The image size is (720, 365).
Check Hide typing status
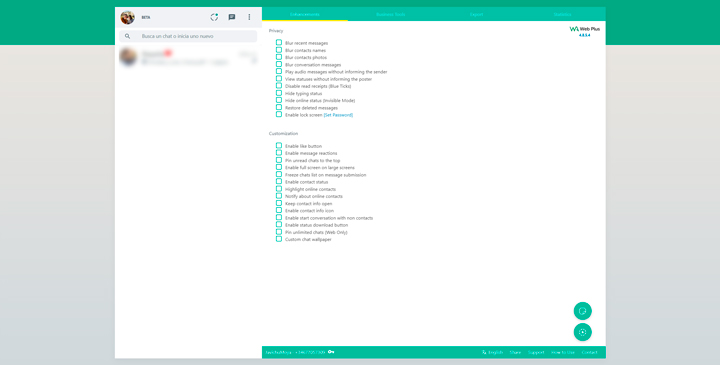[x=279, y=93]
